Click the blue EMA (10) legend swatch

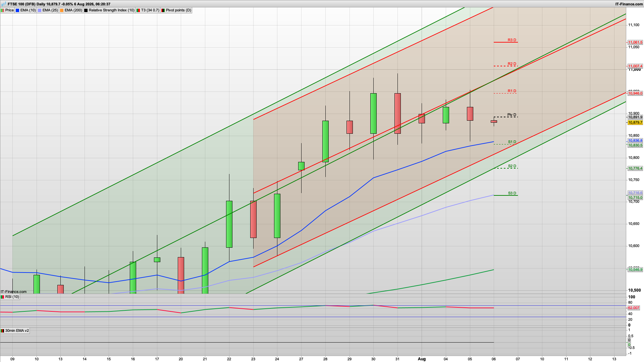(17, 10)
